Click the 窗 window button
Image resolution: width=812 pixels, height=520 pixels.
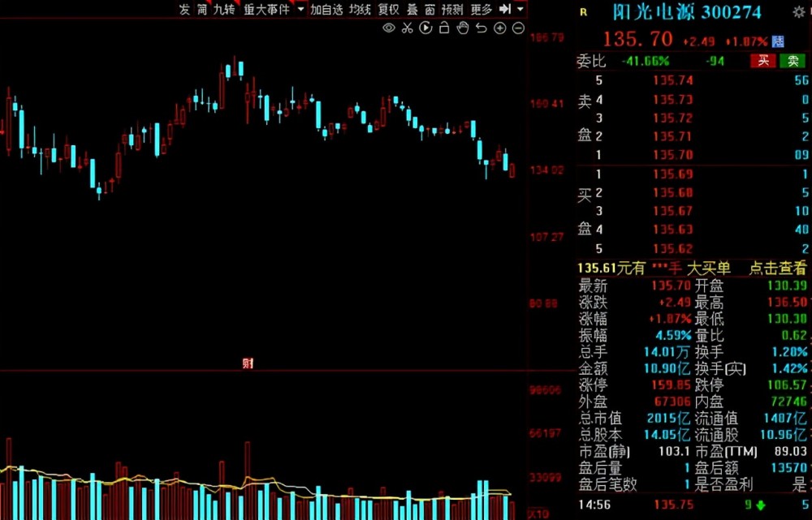[430, 9]
